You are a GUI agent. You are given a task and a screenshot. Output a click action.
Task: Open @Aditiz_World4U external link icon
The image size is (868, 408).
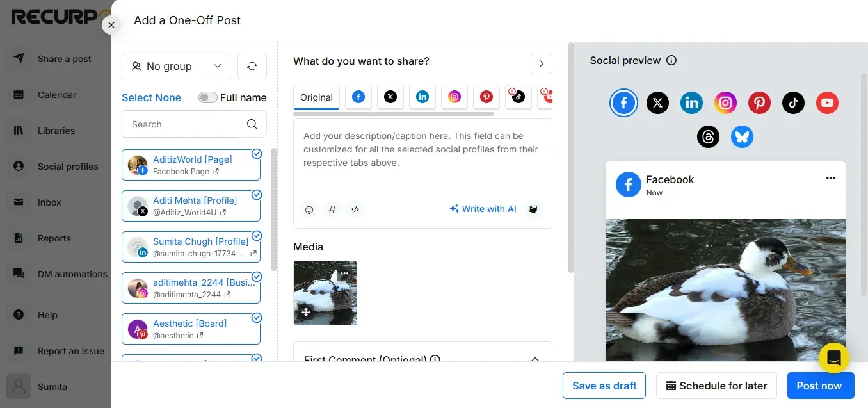[223, 213]
